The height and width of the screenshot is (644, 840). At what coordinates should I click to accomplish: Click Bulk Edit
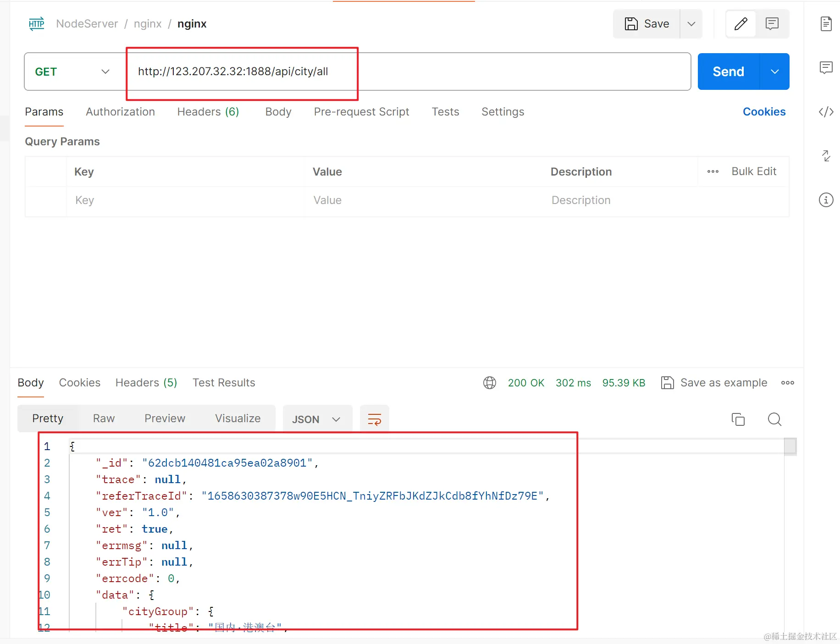[754, 171]
